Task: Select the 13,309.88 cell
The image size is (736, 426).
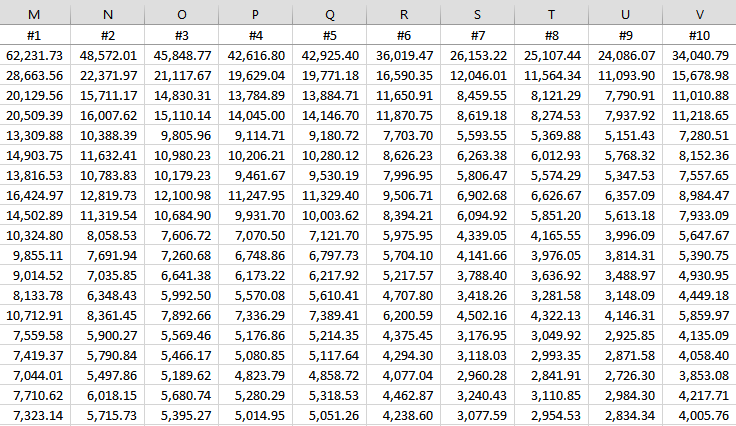Action: (x=35, y=136)
